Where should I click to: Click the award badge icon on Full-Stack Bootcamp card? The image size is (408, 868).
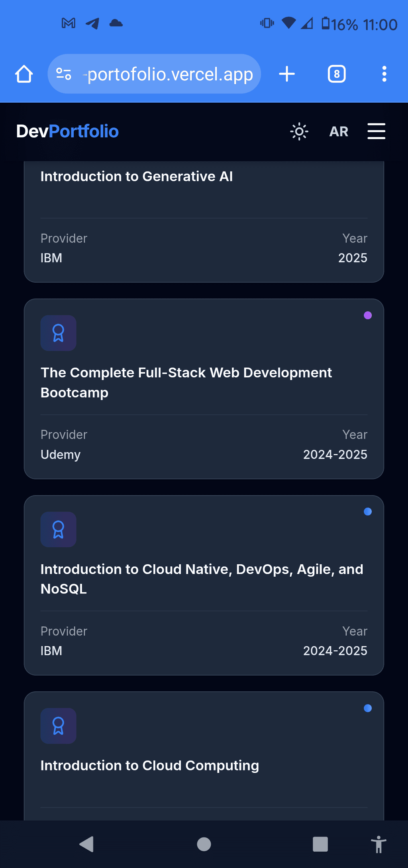tap(58, 333)
